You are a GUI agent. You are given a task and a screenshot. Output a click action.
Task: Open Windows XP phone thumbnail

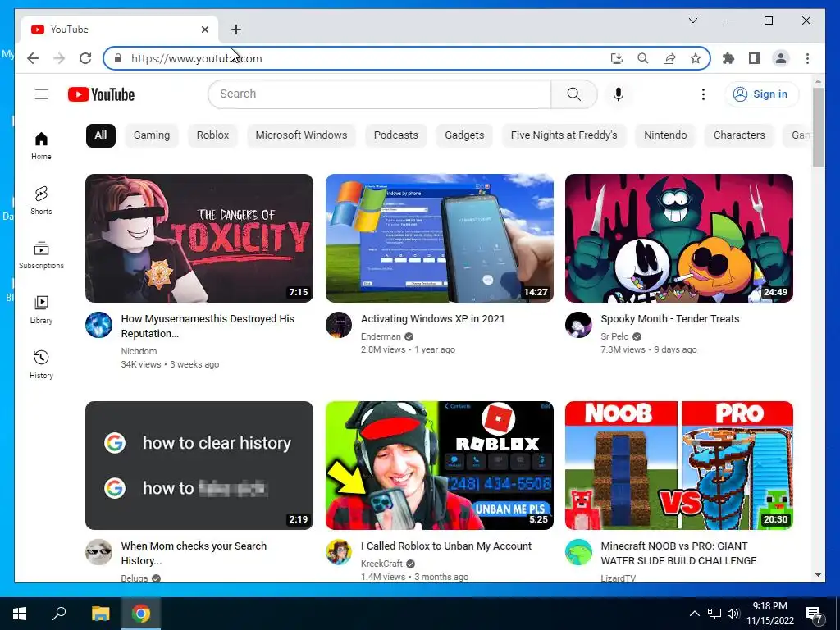tap(440, 238)
